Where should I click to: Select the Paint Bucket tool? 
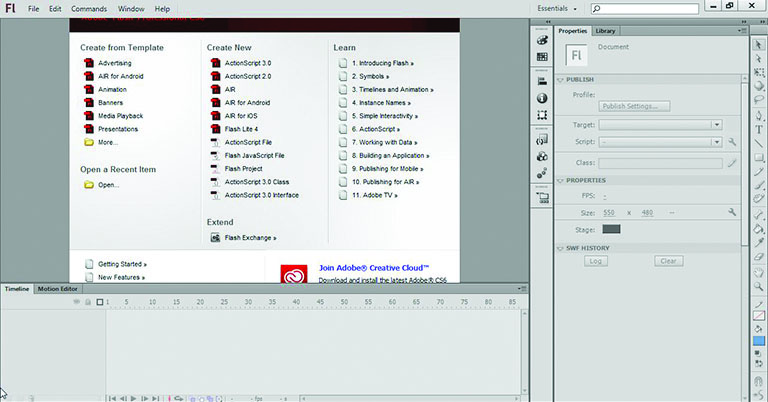click(759, 229)
